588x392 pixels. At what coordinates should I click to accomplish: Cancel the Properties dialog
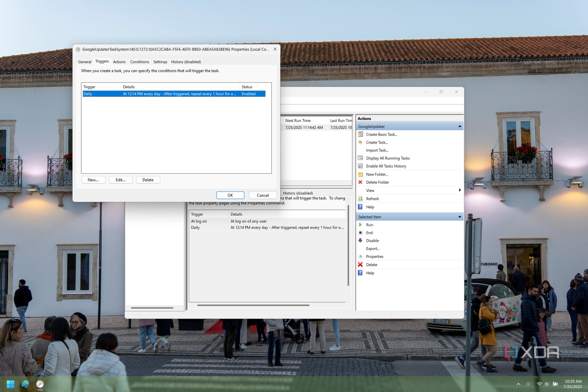click(x=263, y=195)
